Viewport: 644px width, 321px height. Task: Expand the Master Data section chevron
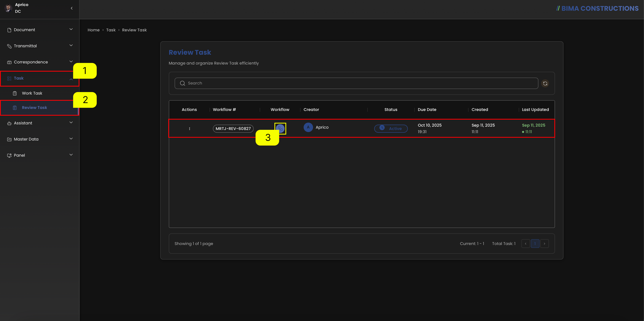[71, 139]
